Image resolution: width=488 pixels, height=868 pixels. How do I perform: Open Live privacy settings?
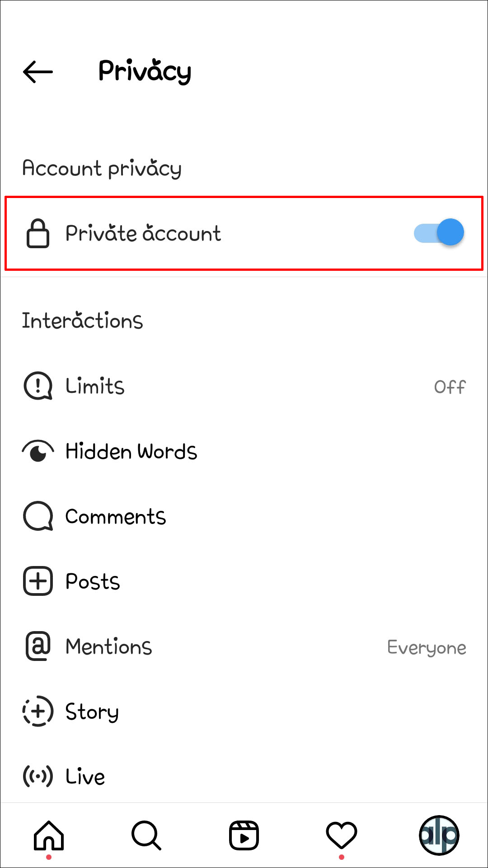click(x=85, y=777)
